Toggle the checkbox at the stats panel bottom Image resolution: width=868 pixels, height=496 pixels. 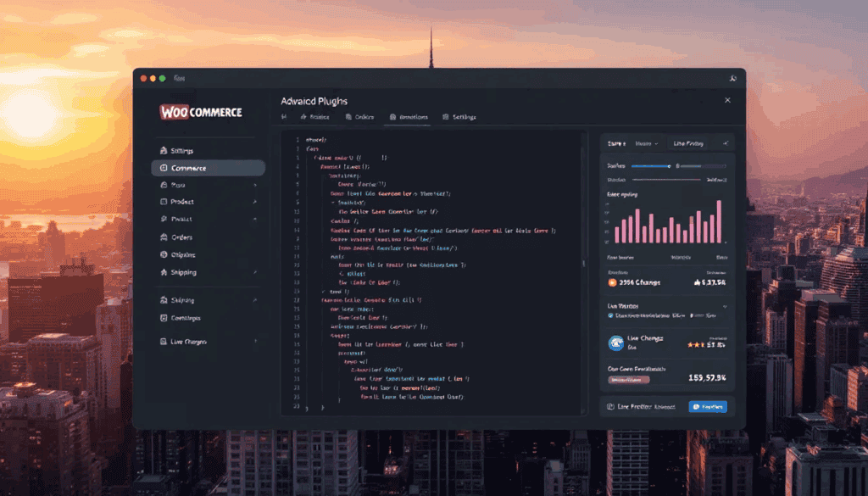click(610, 407)
